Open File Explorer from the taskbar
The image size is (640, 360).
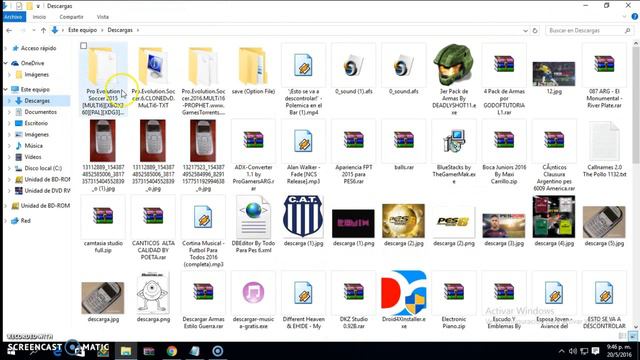coord(126,351)
